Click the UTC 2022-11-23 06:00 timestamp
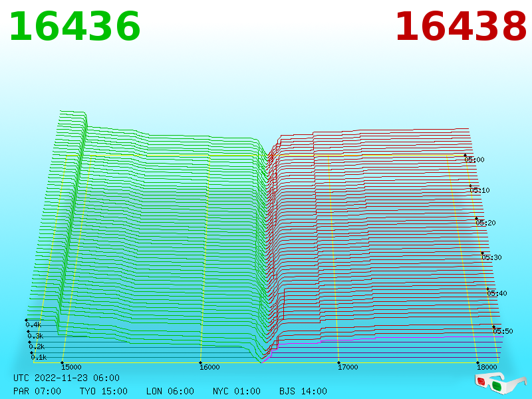Image resolution: width=532 pixels, height=399 pixels. tap(66, 378)
